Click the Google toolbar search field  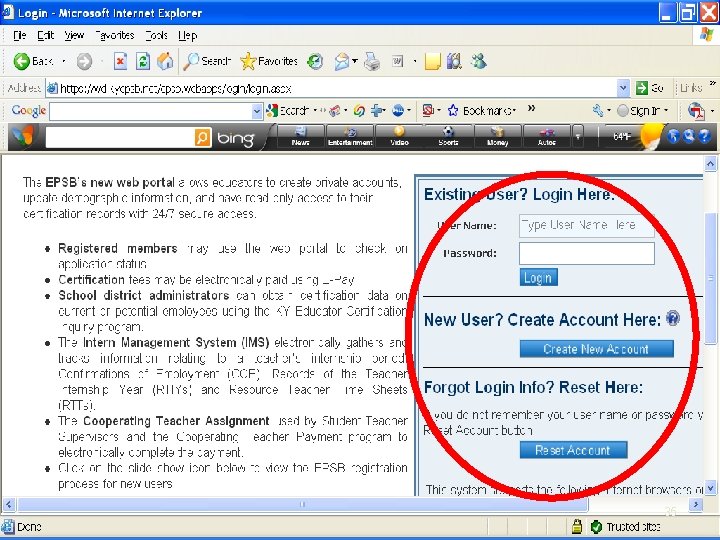(151, 111)
